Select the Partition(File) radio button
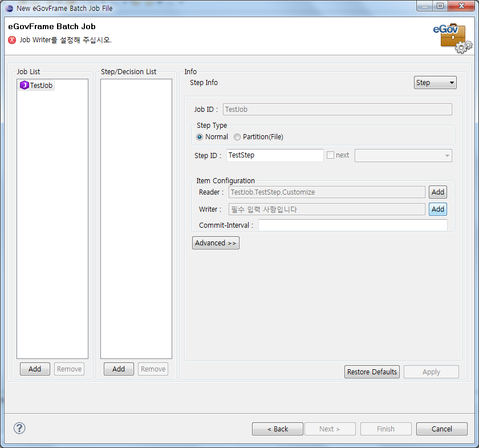 [x=237, y=137]
